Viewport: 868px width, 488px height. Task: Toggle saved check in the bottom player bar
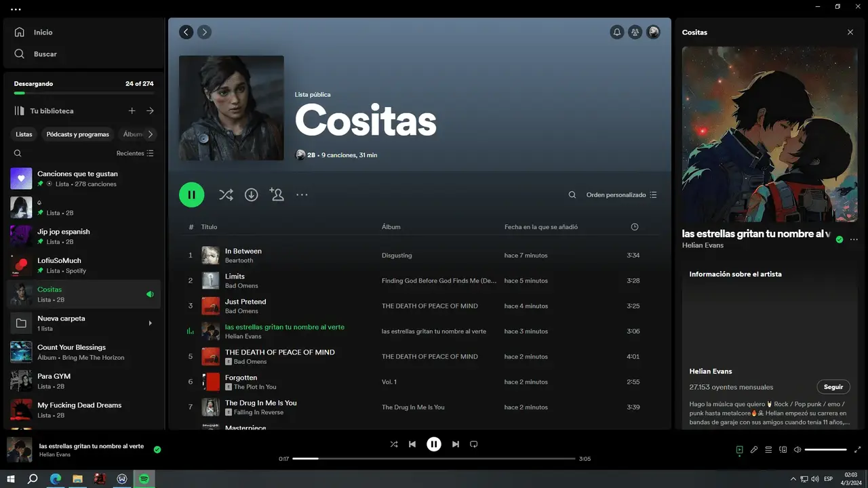pos(157,449)
